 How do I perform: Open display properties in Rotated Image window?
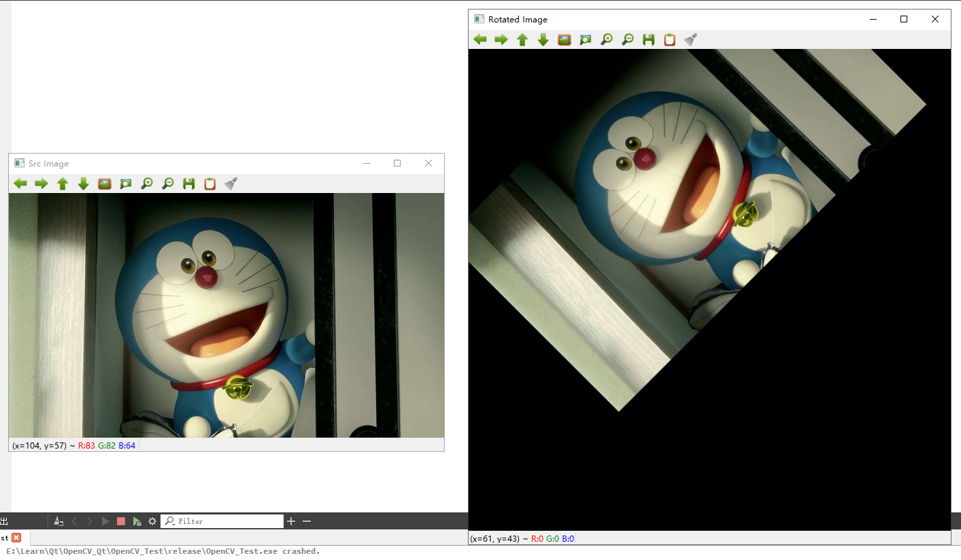click(x=691, y=39)
